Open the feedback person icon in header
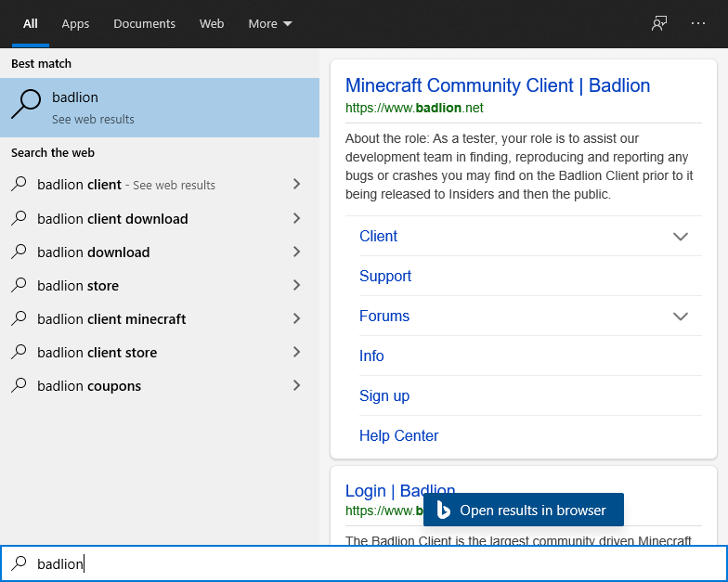Viewport: 728px width, 582px height. coord(659,23)
